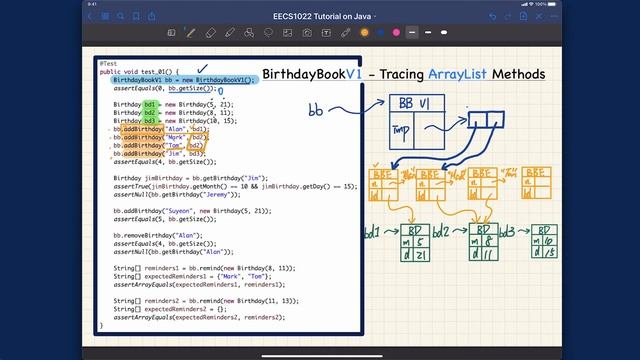Choose the blue pen color
Screen dimensions: 640x360
(x=380, y=33)
